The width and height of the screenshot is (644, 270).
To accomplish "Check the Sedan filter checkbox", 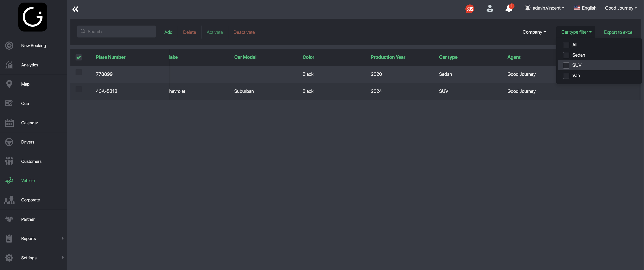I will point(566,55).
